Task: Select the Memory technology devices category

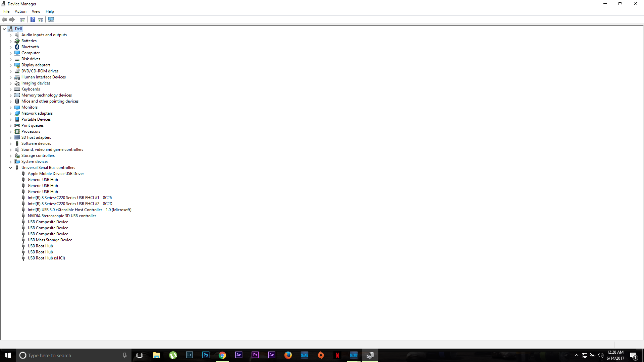Action: (47, 95)
